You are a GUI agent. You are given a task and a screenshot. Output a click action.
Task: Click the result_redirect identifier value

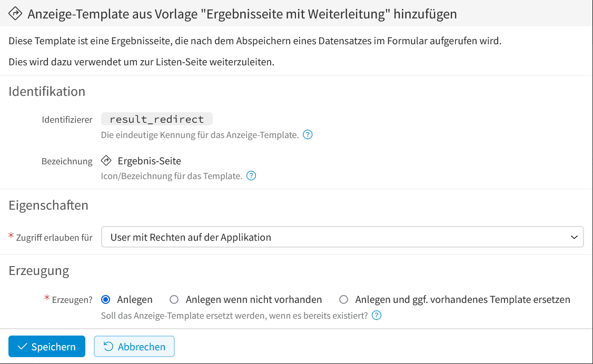click(x=156, y=119)
